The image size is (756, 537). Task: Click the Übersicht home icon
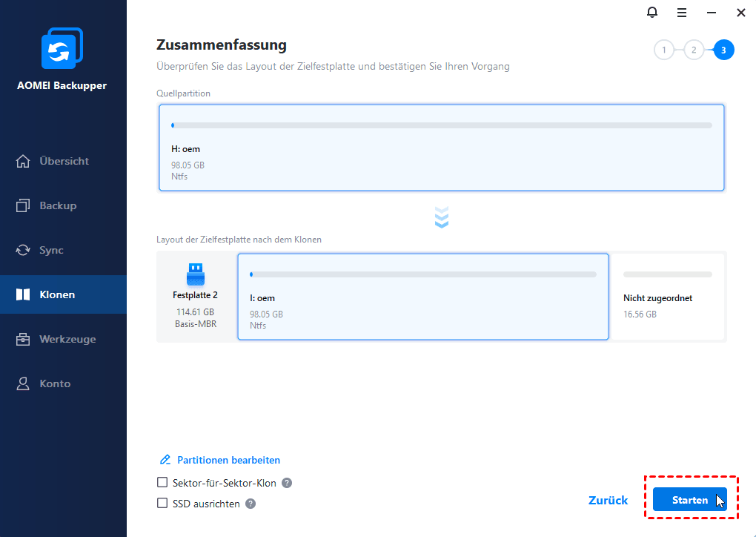[23, 161]
